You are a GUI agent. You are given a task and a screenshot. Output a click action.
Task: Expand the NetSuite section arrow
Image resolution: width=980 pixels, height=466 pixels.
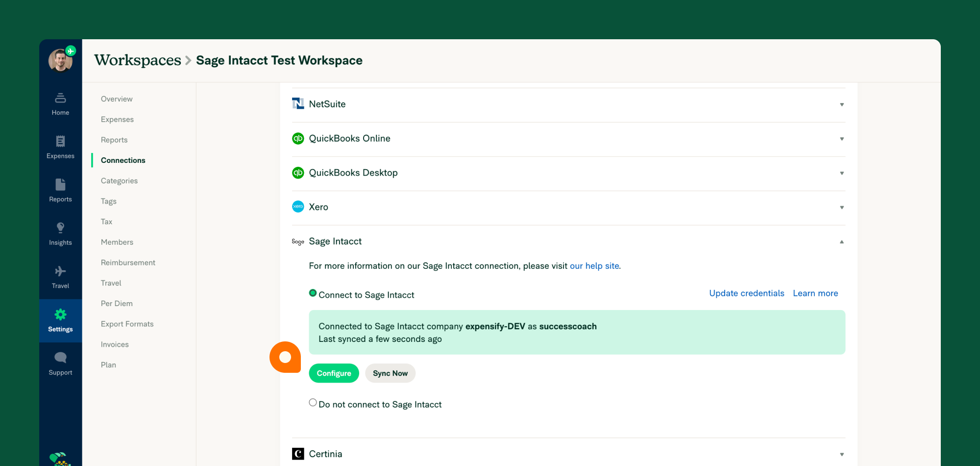tap(842, 104)
